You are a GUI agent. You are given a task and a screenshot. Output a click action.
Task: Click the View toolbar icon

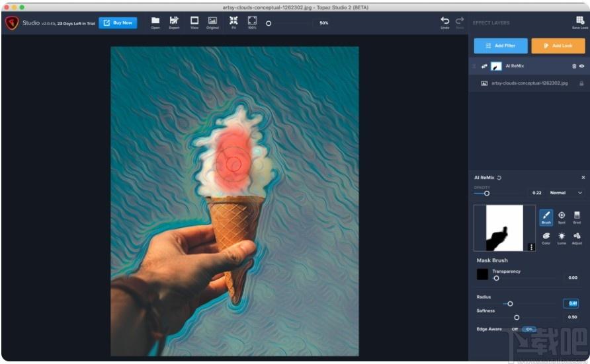[x=194, y=22]
